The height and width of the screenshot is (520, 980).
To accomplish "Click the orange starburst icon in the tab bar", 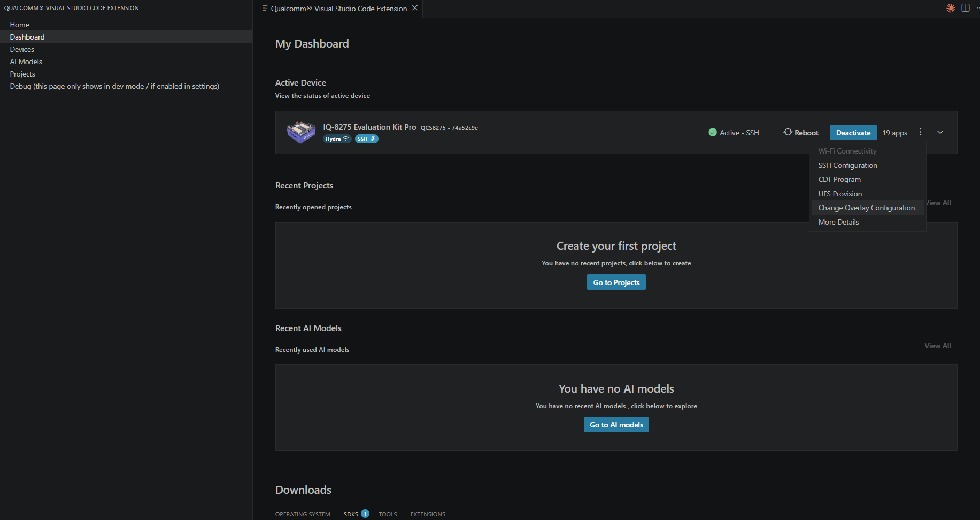I will pyautogui.click(x=951, y=8).
